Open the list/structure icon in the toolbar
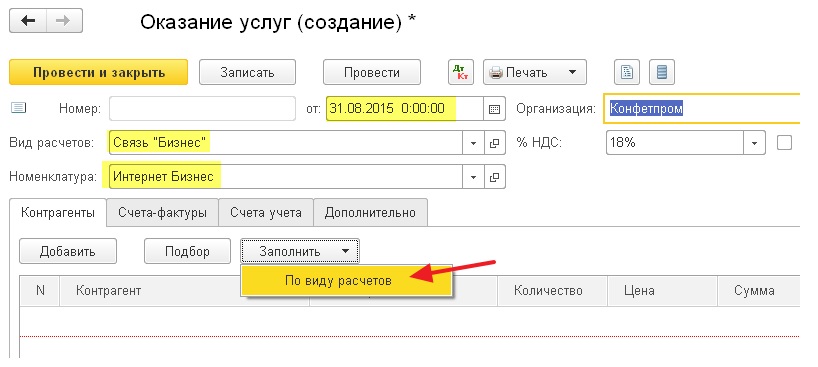Image resolution: width=818 pixels, height=367 pixels. pos(661,72)
